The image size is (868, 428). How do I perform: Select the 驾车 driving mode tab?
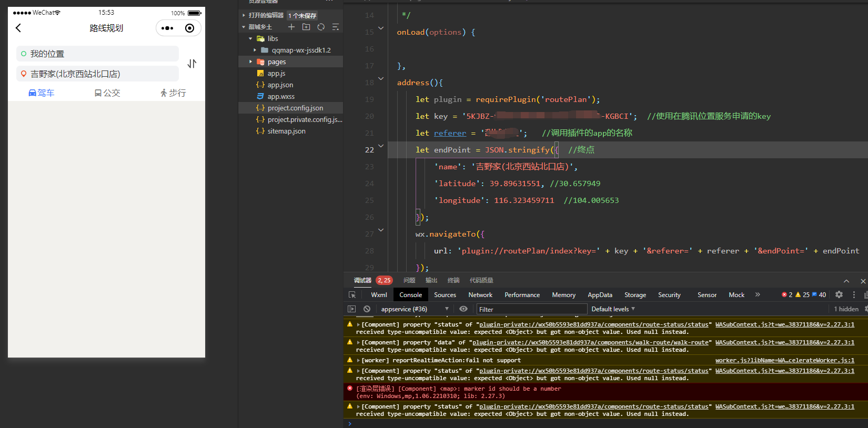click(41, 93)
